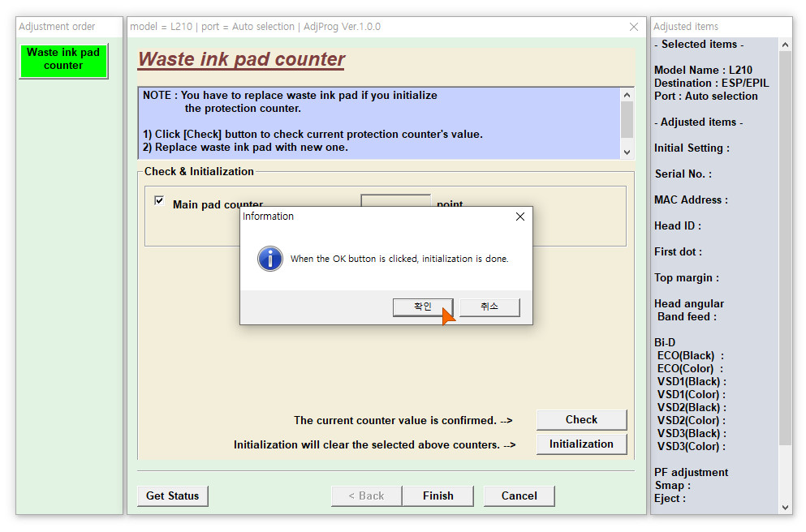Click the 확인 (OK) button in Information dialog
Image resolution: width=806 pixels, height=532 pixels.
pos(423,307)
